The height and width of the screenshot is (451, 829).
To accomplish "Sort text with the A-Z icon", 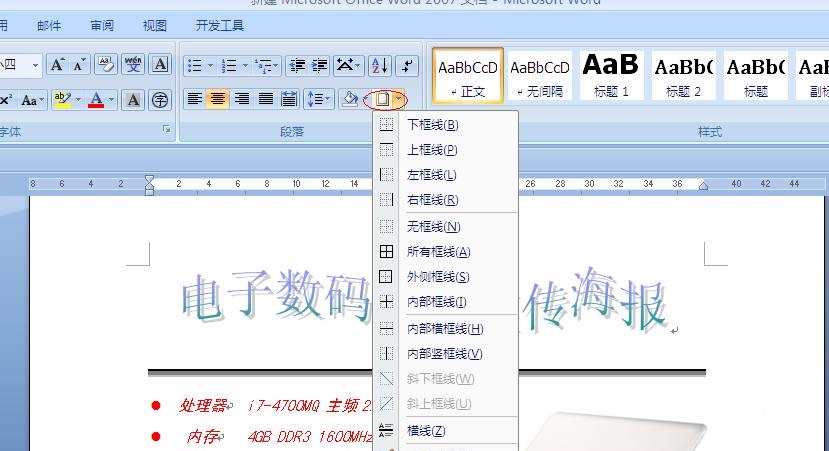I will click(x=380, y=66).
